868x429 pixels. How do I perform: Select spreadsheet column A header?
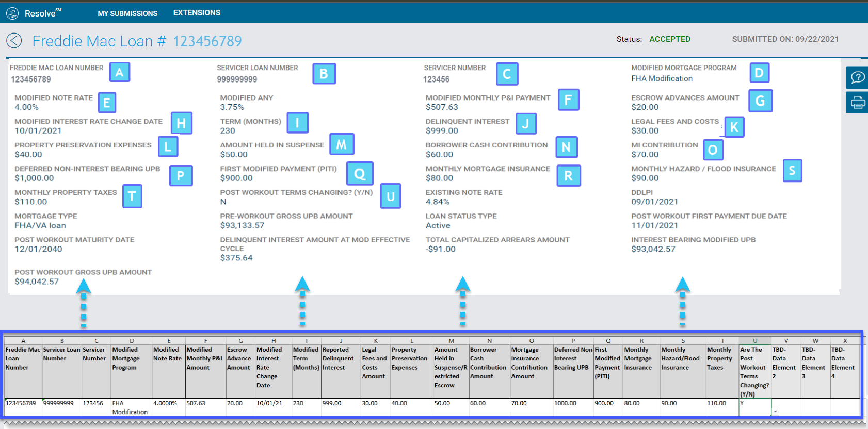tap(23, 341)
